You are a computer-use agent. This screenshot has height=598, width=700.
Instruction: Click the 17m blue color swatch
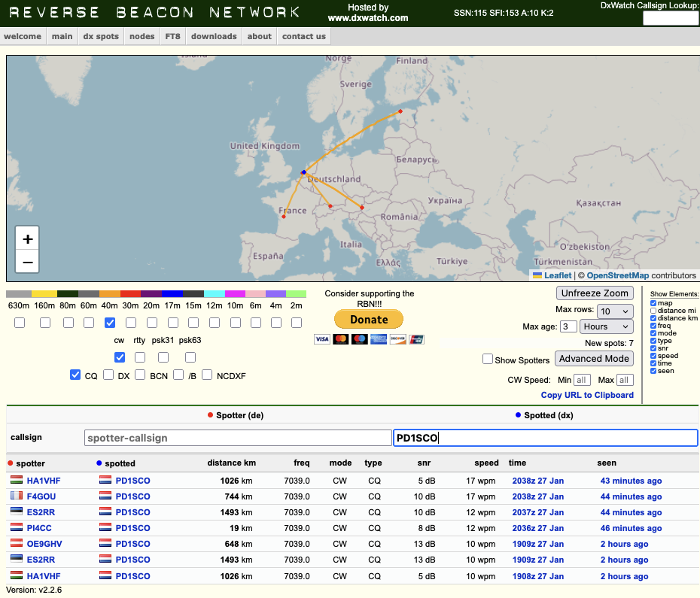pyautogui.click(x=172, y=293)
